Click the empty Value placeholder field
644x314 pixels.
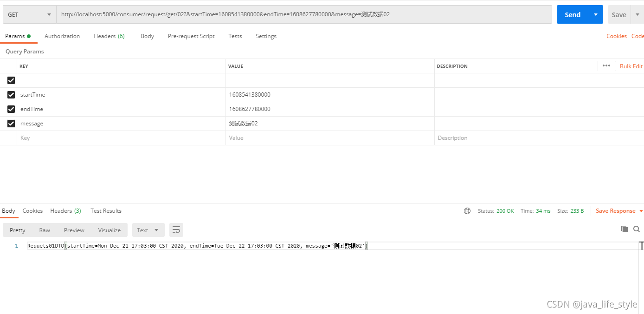click(x=330, y=138)
